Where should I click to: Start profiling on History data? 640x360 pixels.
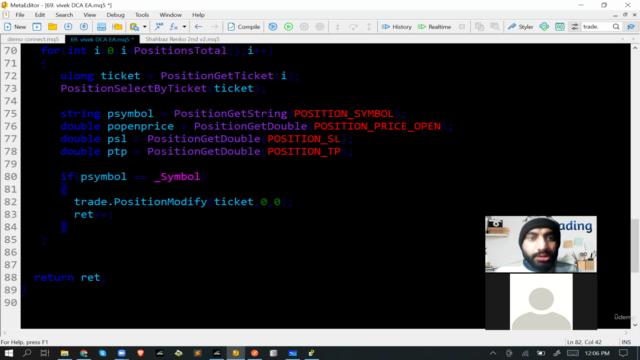[x=396, y=27]
